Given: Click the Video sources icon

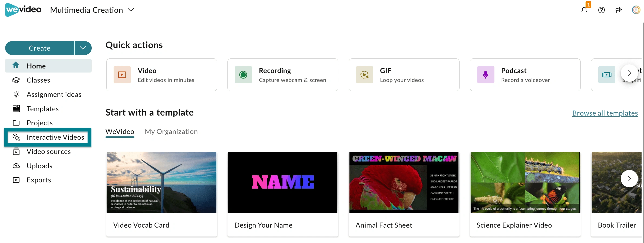Looking at the screenshot, I should coord(16,151).
